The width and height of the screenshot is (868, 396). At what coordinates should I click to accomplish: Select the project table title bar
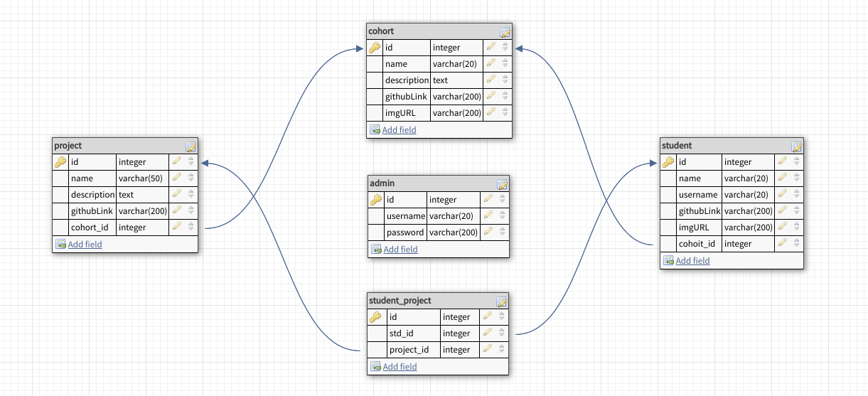pos(125,146)
